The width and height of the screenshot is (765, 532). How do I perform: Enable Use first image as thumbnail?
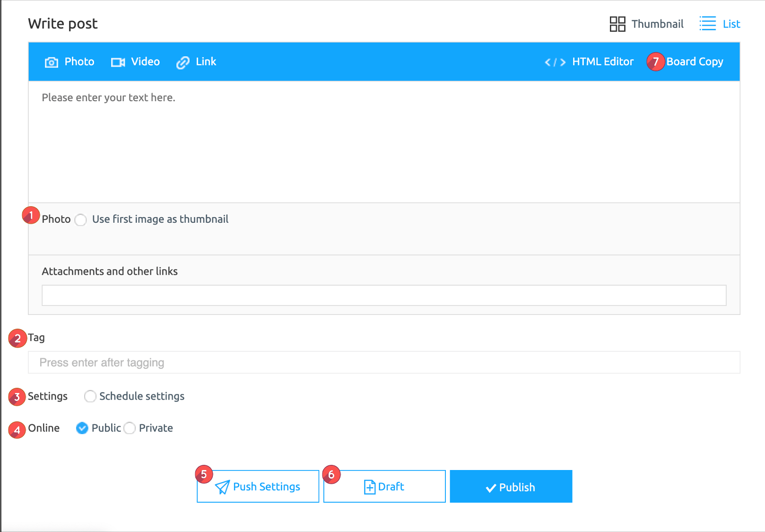[81, 220]
